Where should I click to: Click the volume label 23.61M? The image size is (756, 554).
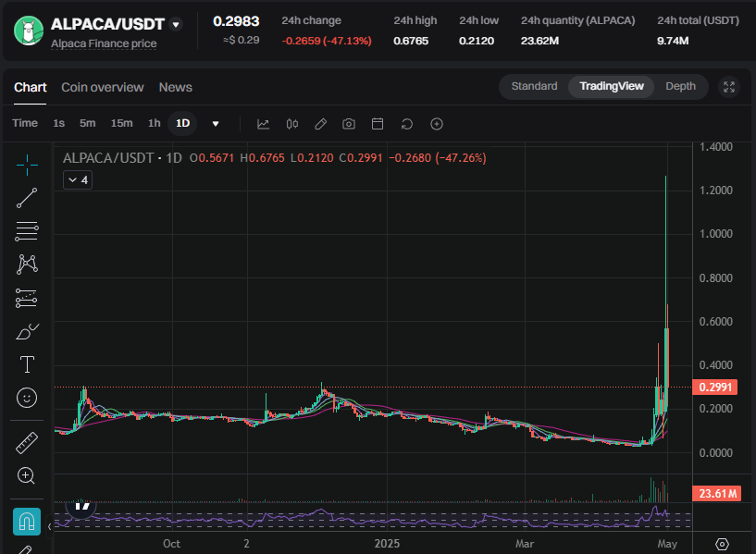(x=716, y=493)
